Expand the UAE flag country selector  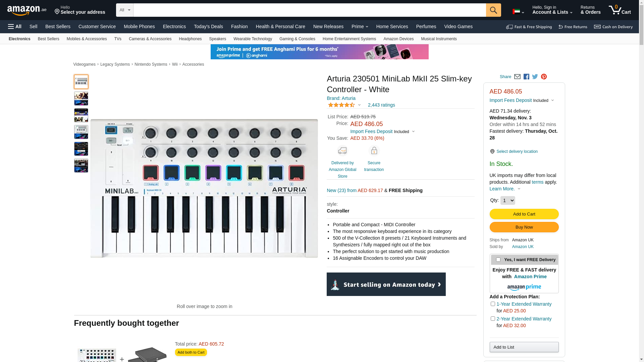click(x=518, y=12)
